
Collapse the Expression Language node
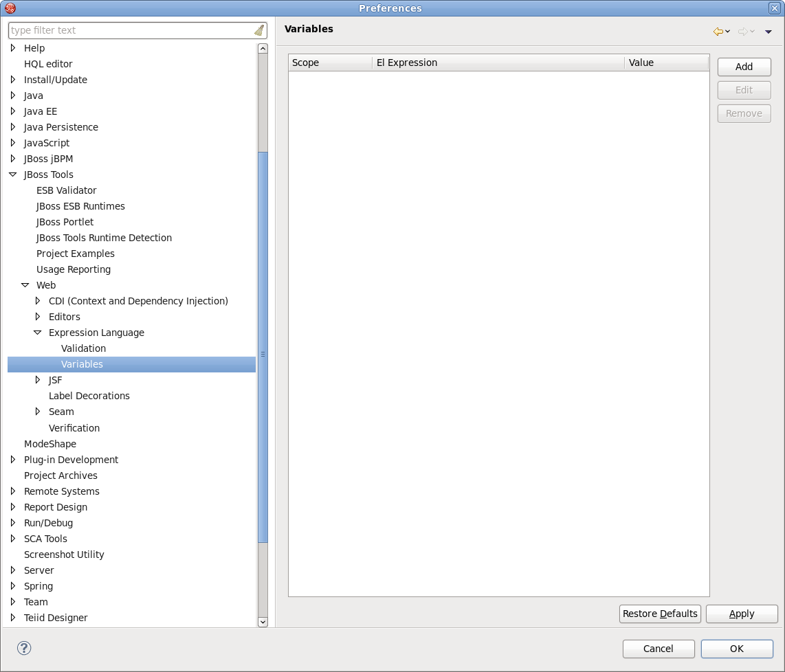pos(38,333)
